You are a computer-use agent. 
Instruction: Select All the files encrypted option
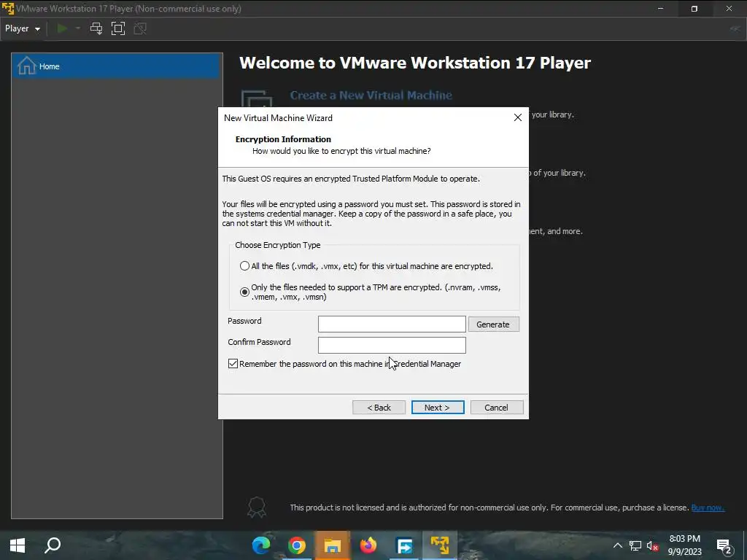[x=244, y=265]
